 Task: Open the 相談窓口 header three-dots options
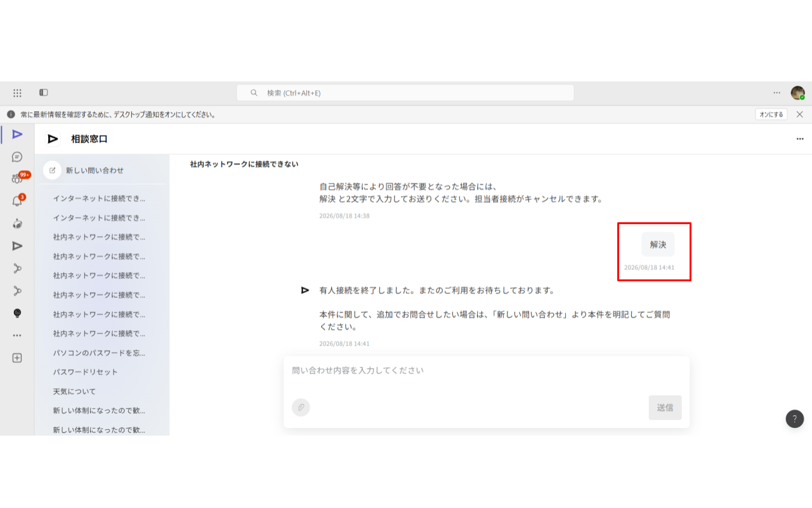(800, 138)
